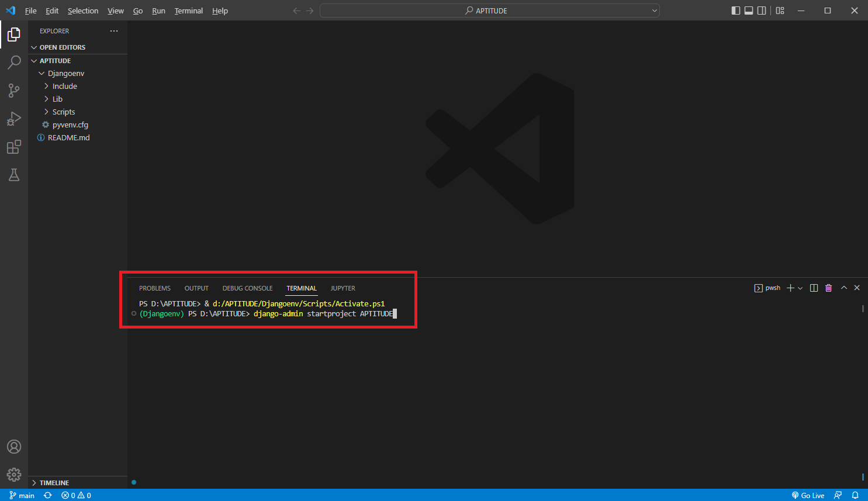Viewport: 868px width, 501px height.
Task: Switch to the PROBLEMS tab
Action: click(155, 288)
